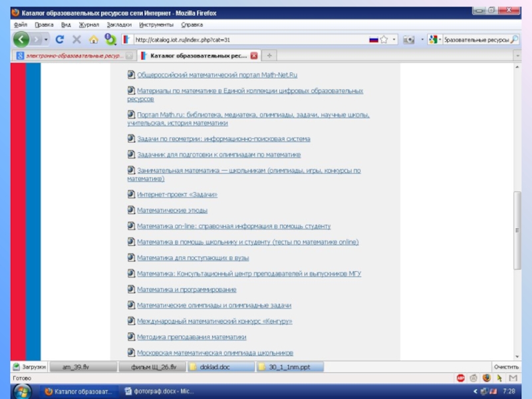
Task: Click the red ABP Adblock status icon
Action: 460,378
